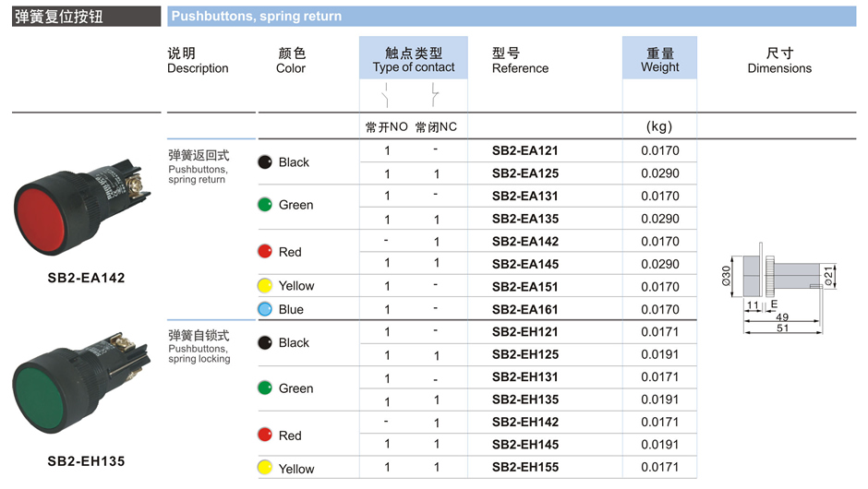Click the 常开NO sub-header

(386, 126)
